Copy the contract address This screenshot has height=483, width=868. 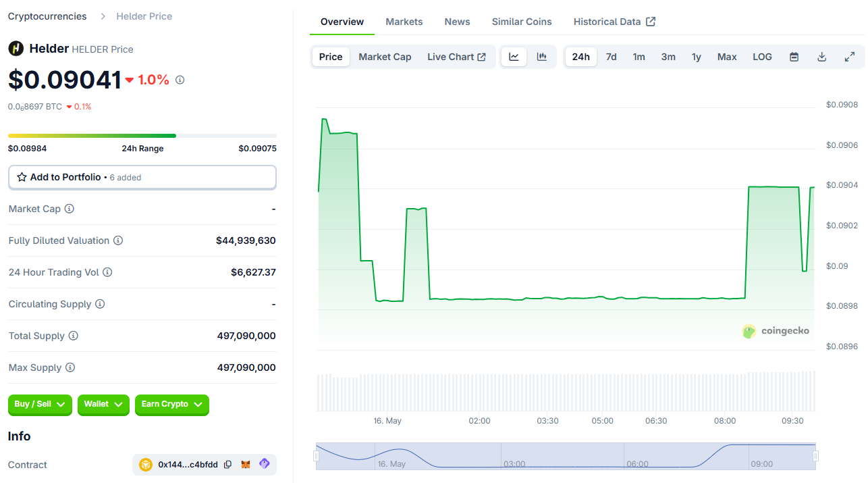pyautogui.click(x=227, y=465)
